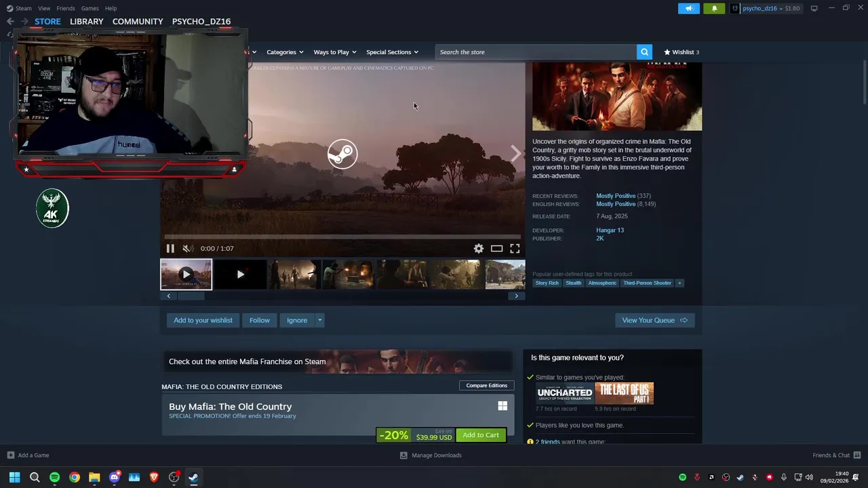868x488 pixels.
Task: Open the Windows Start menu
Action: (x=14, y=477)
